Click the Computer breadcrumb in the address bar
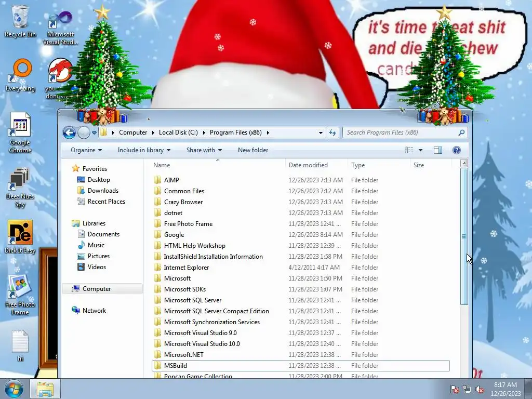The width and height of the screenshot is (532, 399). click(133, 132)
